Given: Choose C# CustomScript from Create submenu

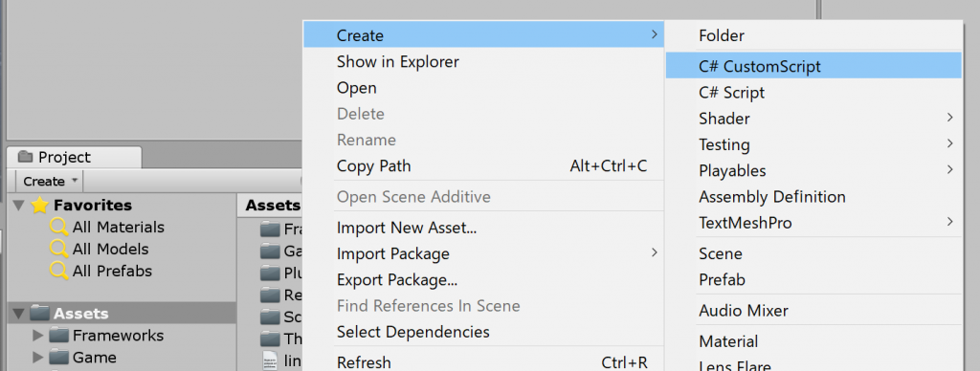Looking at the screenshot, I should click(x=813, y=66).
